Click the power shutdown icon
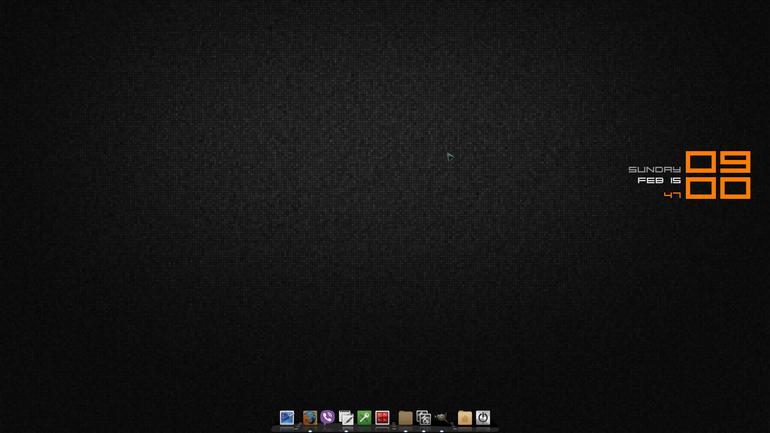Image resolution: width=770 pixels, height=433 pixels. tap(483, 418)
